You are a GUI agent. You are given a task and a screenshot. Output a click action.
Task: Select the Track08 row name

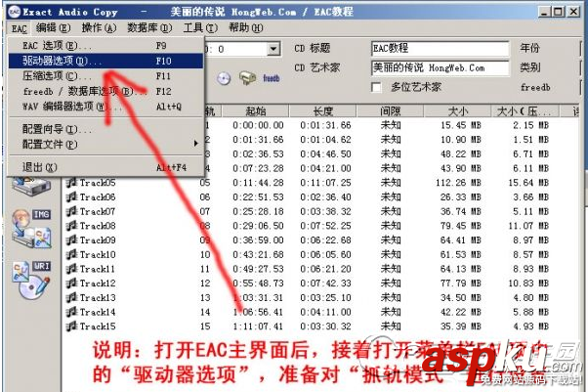[98, 226]
